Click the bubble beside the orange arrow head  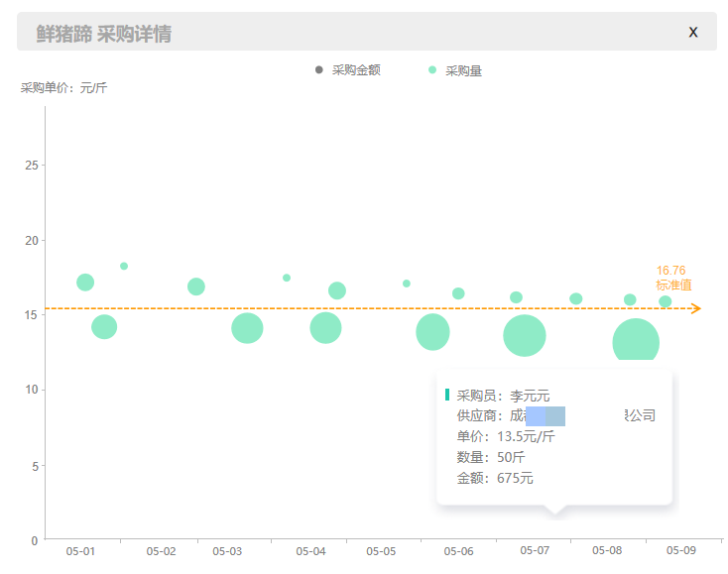pos(666,301)
